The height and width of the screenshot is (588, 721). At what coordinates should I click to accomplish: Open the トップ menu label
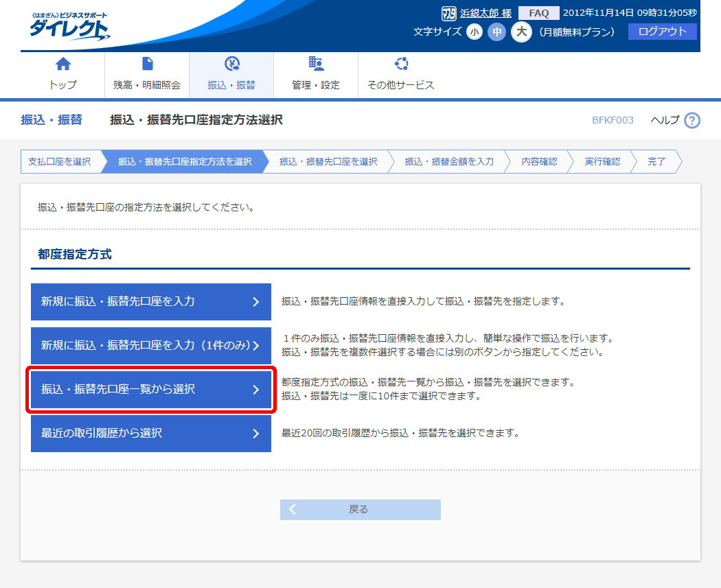click(63, 85)
